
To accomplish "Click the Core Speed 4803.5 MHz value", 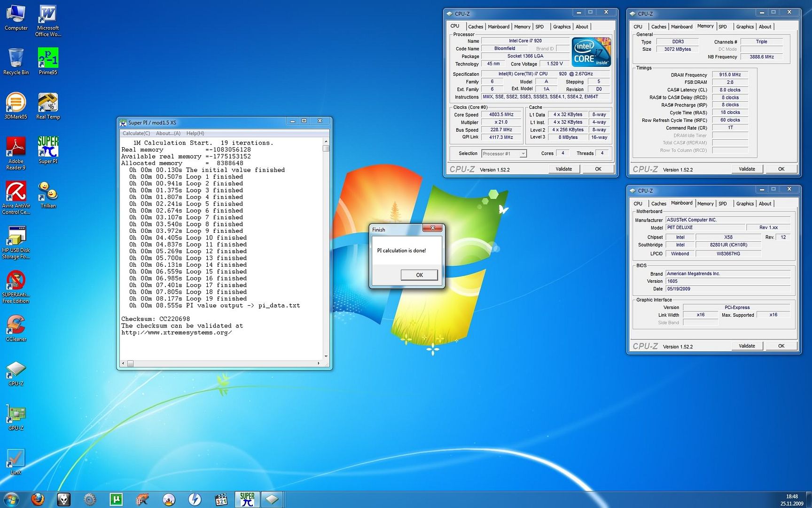I will (501, 115).
